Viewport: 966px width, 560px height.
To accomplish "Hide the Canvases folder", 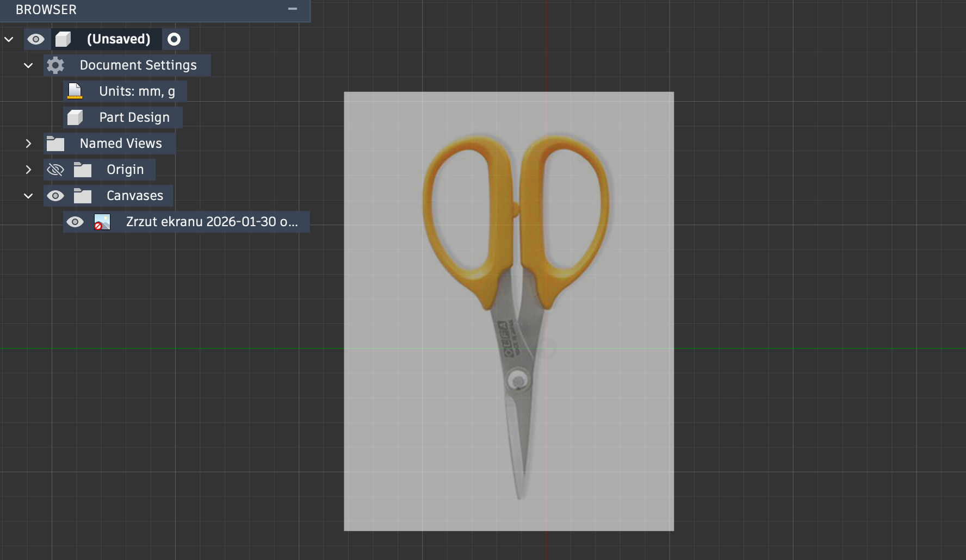I will click(x=55, y=196).
